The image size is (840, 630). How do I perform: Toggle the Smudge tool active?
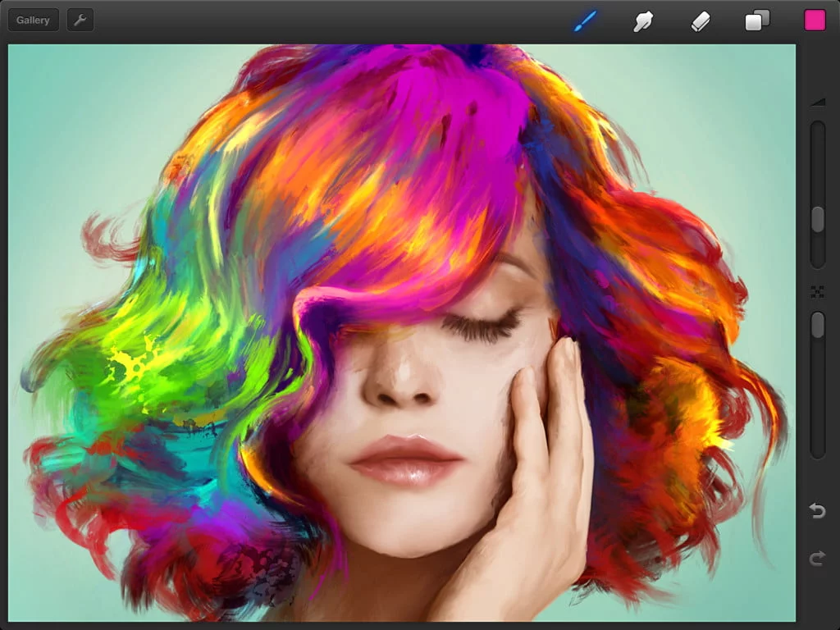click(x=643, y=20)
